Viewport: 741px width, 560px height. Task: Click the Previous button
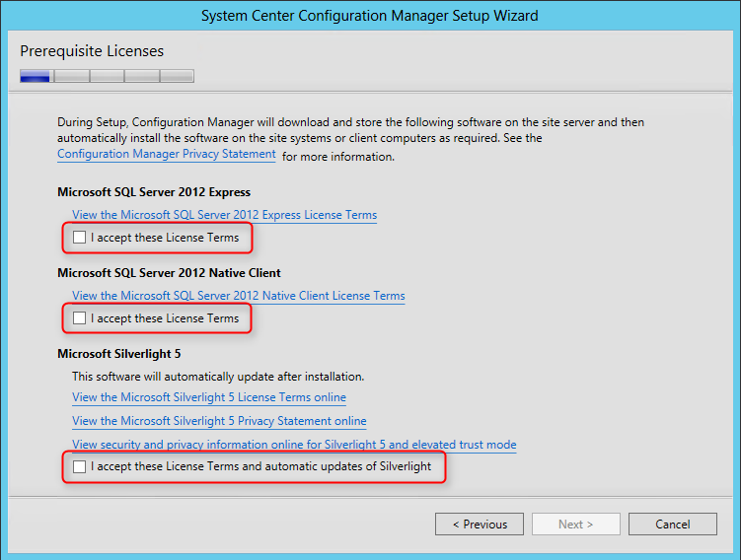pyautogui.click(x=480, y=525)
